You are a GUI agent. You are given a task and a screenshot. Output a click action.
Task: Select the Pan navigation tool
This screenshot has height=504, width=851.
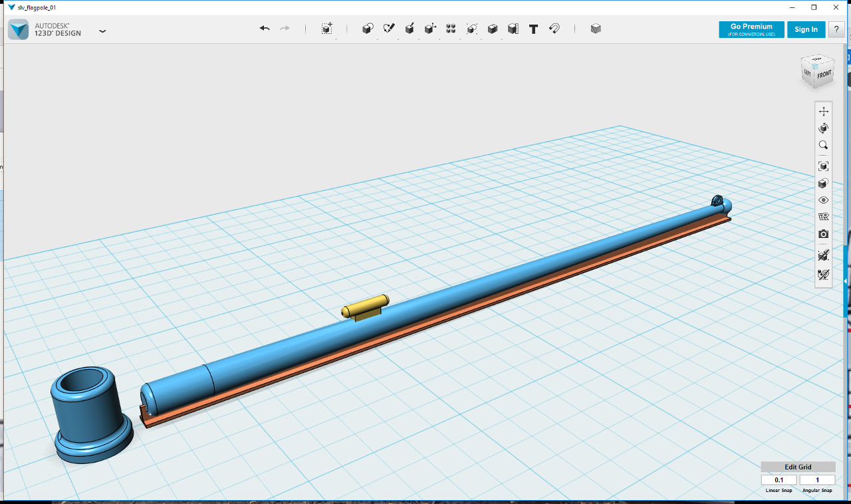coord(824,111)
